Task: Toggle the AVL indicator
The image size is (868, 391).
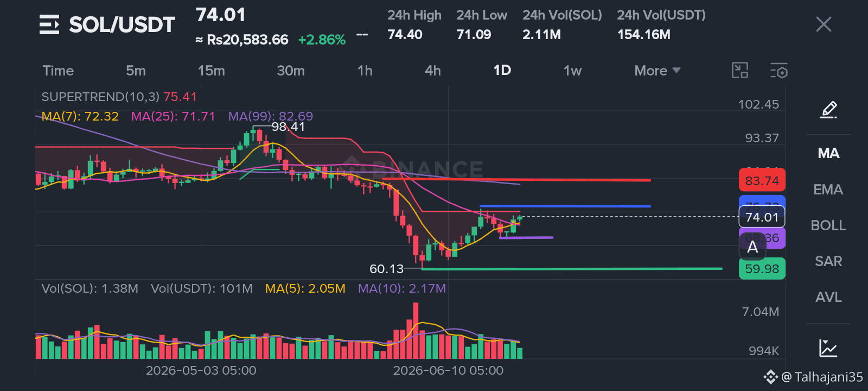Action: [828, 297]
